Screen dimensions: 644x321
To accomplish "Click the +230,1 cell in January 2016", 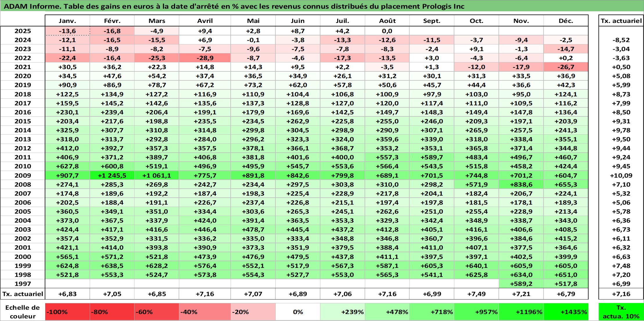I will click(67, 112).
